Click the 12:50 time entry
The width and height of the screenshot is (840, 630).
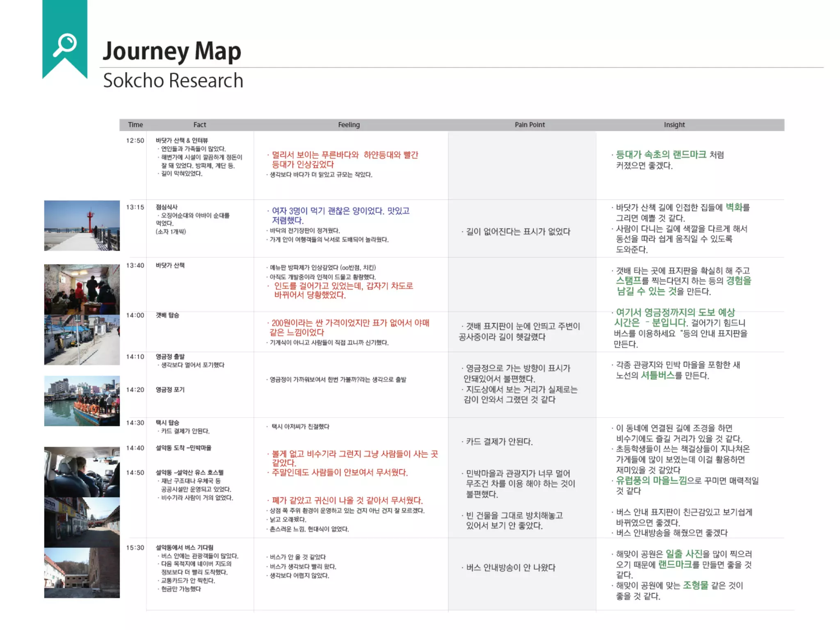135,141
